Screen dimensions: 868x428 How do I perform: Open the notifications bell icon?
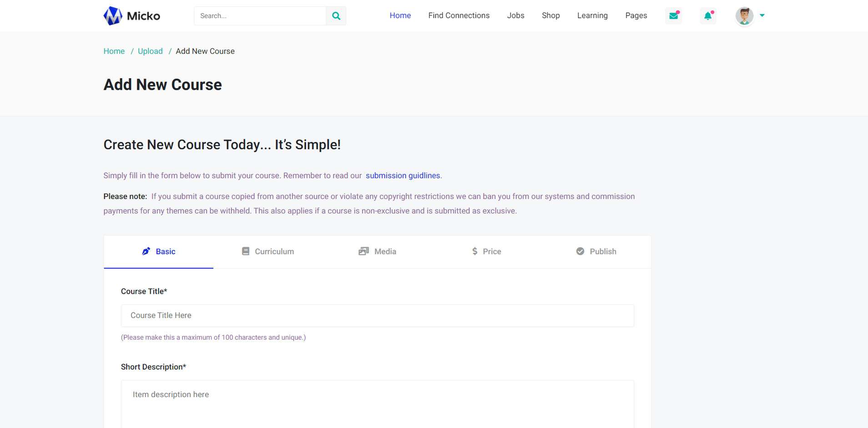pos(708,16)
